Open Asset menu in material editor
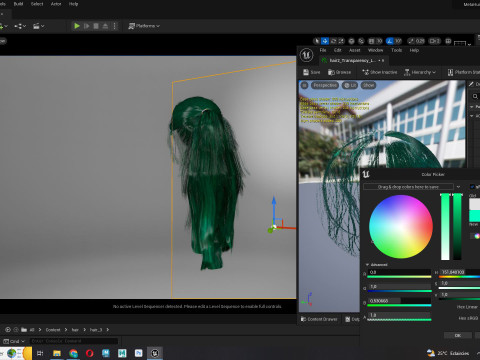This screenshot has width=480, height=360. (x=355, y=50)
